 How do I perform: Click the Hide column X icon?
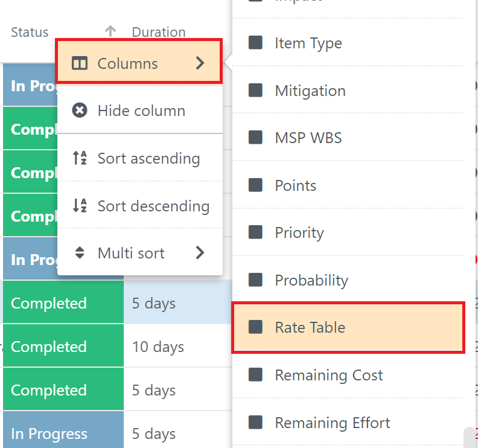(x=80, y=110)
